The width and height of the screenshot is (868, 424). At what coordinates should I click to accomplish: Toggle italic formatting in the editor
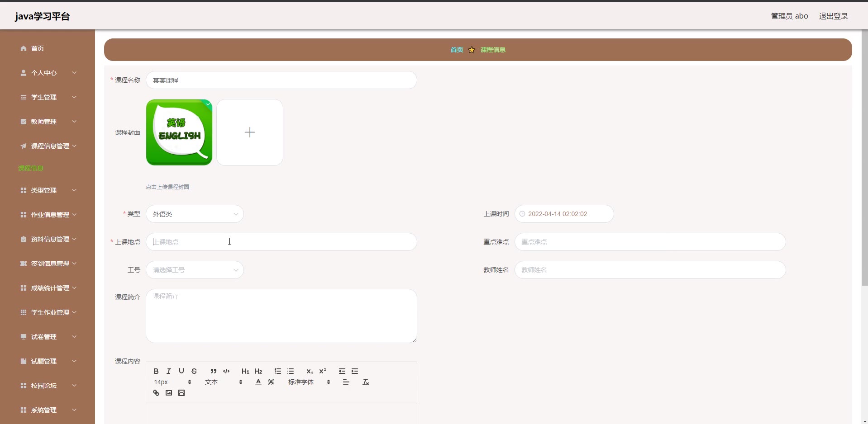[x=169, y=371]
